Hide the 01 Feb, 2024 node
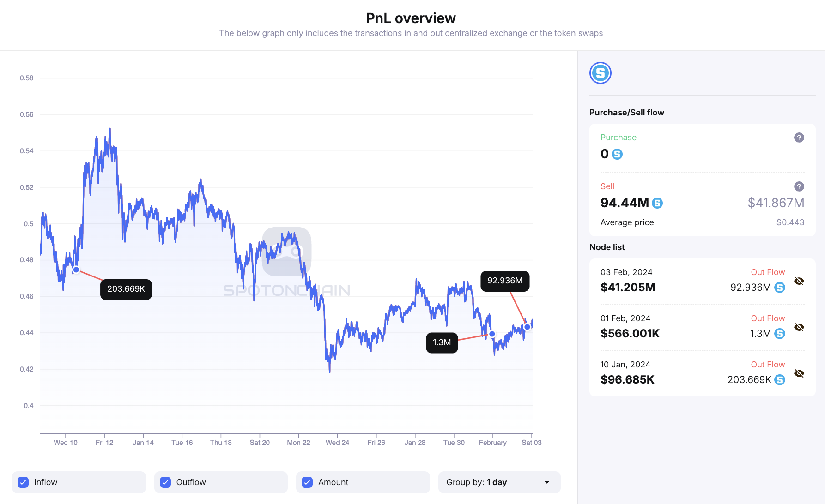The height and width of the screenshot is (504, 825). (799, 327)
